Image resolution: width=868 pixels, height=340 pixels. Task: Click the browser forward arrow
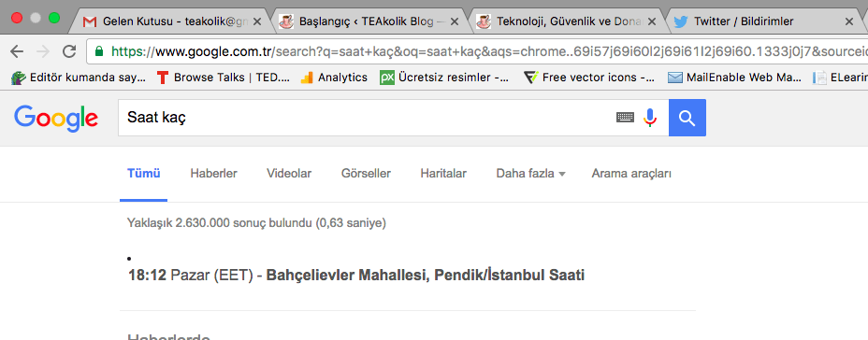coord(43,51)
